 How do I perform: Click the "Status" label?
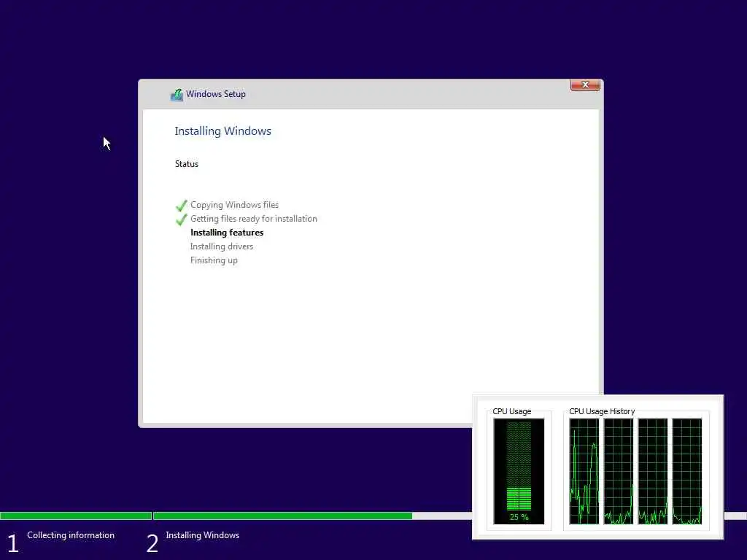tap(187, 164)
